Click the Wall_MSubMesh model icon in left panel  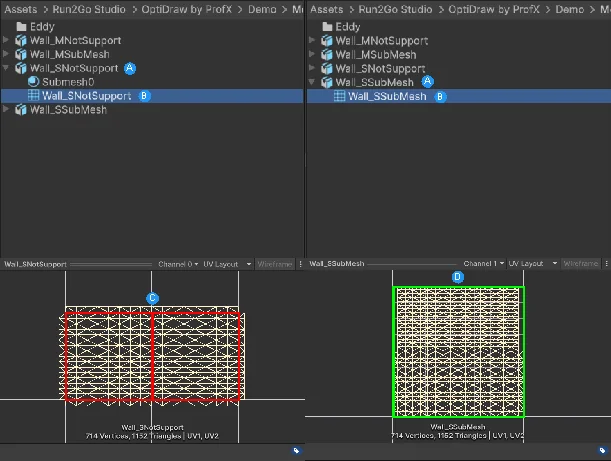(21, 55)
